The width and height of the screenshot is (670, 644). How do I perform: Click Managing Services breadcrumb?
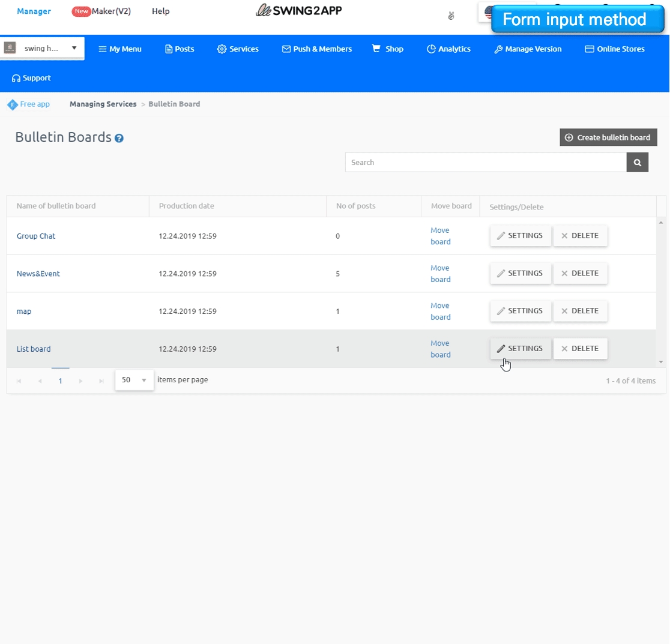(x=103, y=104)
